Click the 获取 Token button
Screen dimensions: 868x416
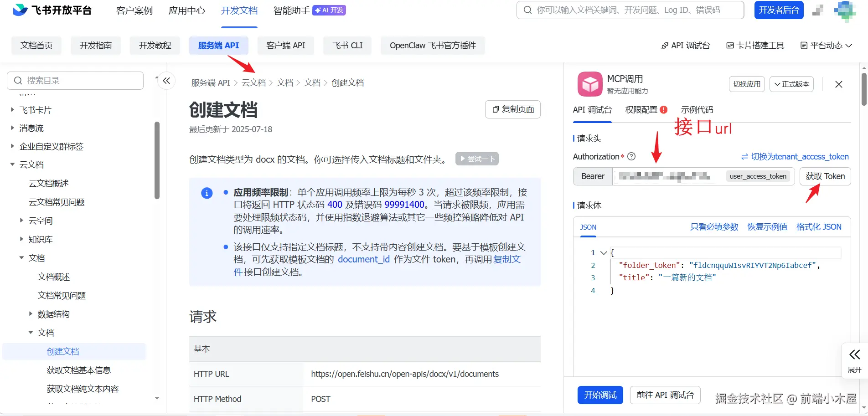pyautogui.click(x=825, y=176)
